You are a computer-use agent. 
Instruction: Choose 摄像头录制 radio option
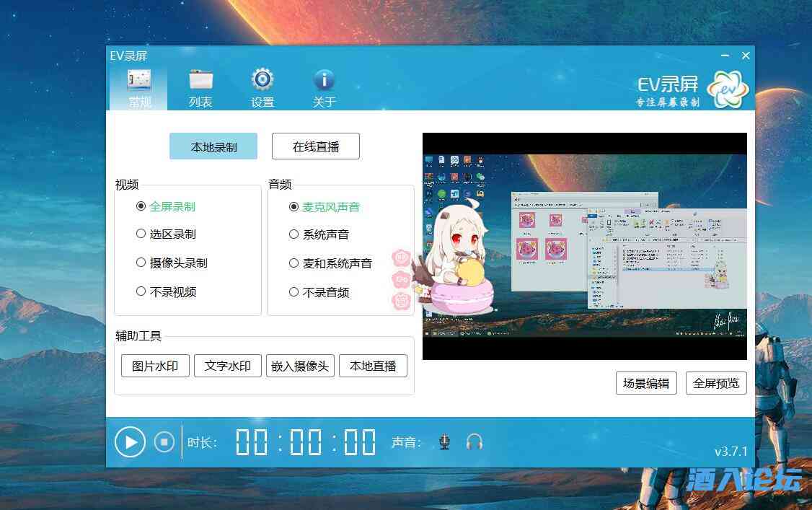pos(172,263)
